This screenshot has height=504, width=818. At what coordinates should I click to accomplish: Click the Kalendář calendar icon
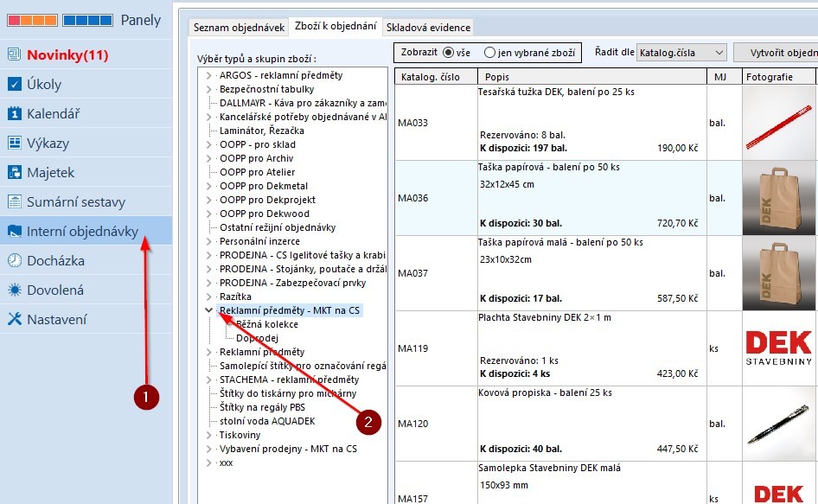14,113
